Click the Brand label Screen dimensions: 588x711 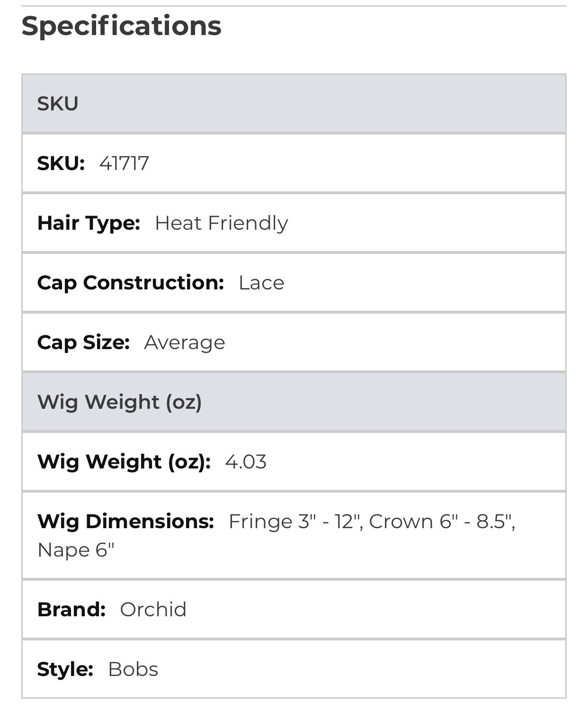71,610
